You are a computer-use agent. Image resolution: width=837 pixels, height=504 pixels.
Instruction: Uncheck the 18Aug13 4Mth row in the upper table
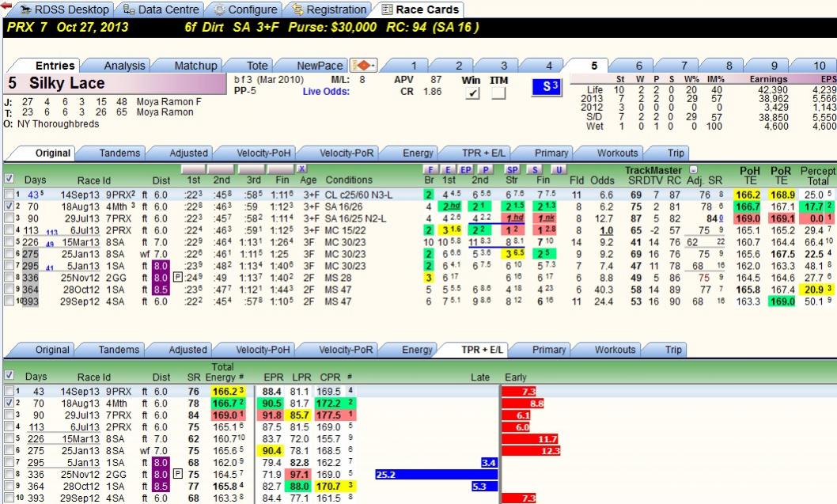pyautogui.click(x=9, y=206)
